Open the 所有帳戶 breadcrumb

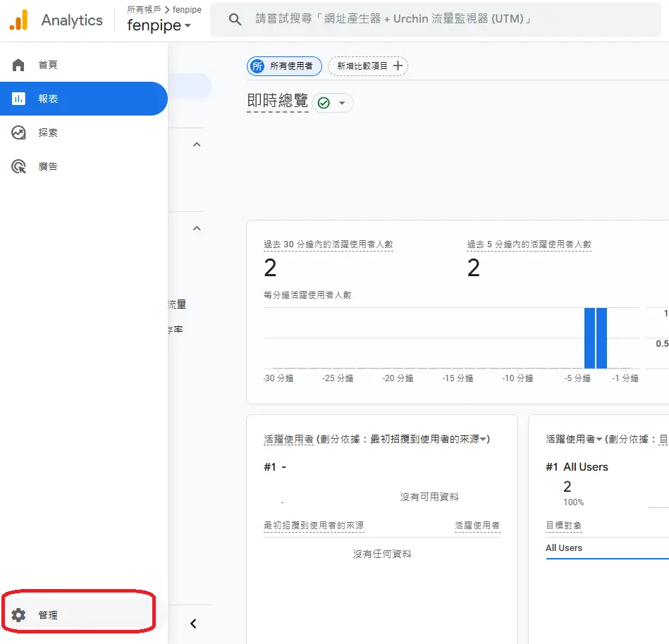click(143, 10)
